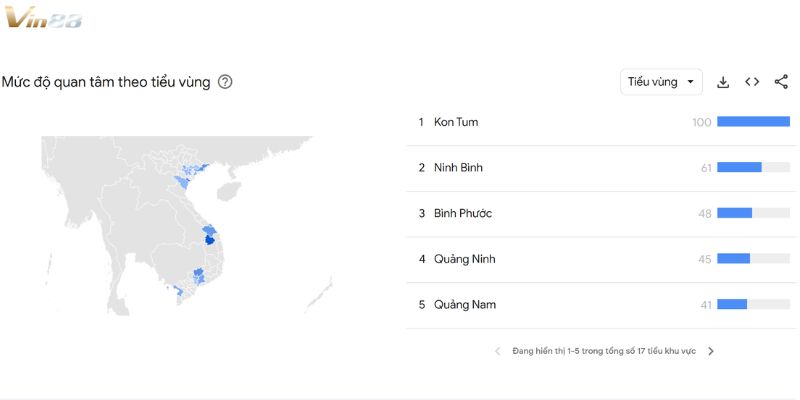
Task: Open the Quảng Nam row
Action: pyautogui.click(x=464, y=304)
